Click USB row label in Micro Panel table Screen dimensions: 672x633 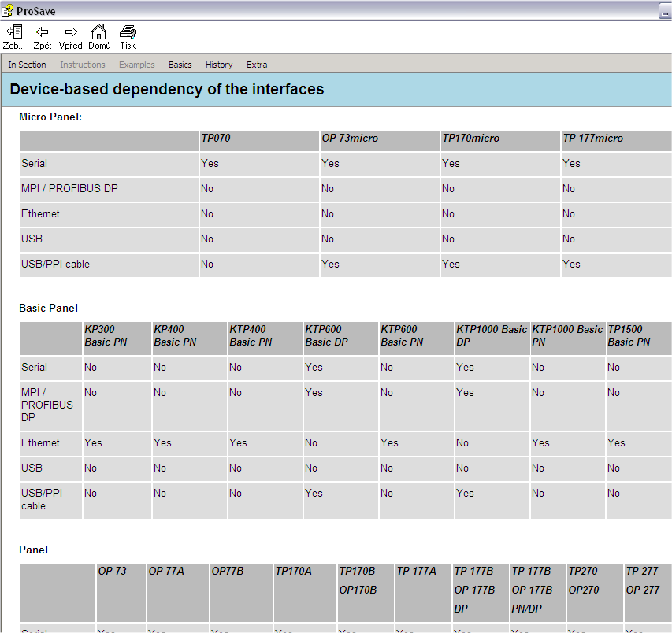point(32,239)
